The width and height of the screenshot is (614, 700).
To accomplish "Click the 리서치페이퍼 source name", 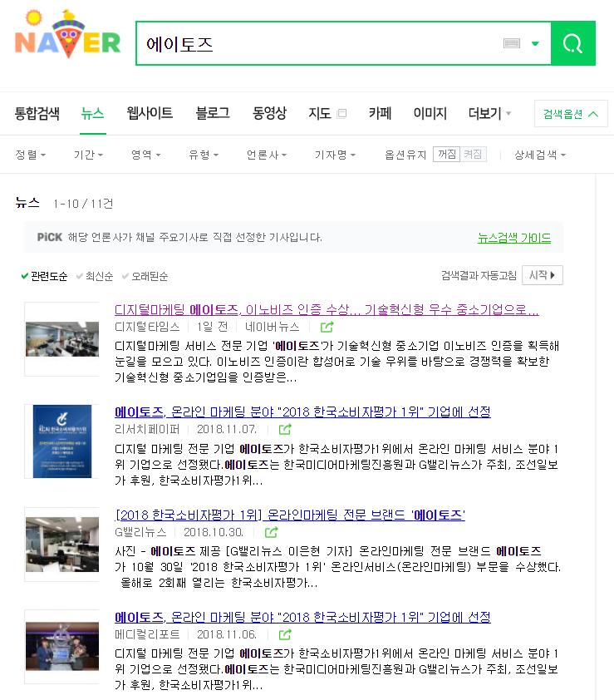I will click(147, 429).
